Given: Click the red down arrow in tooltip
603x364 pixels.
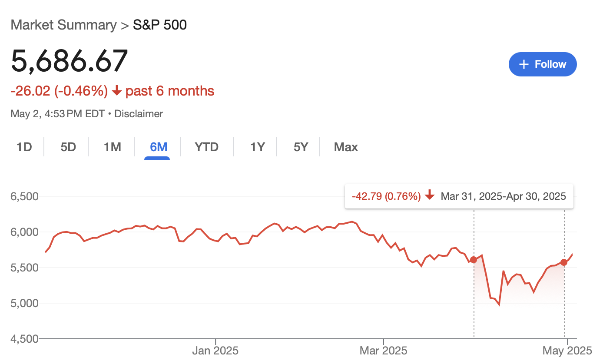Looking at the screenshot, I should pyautogui.click(x=430, y=196).
